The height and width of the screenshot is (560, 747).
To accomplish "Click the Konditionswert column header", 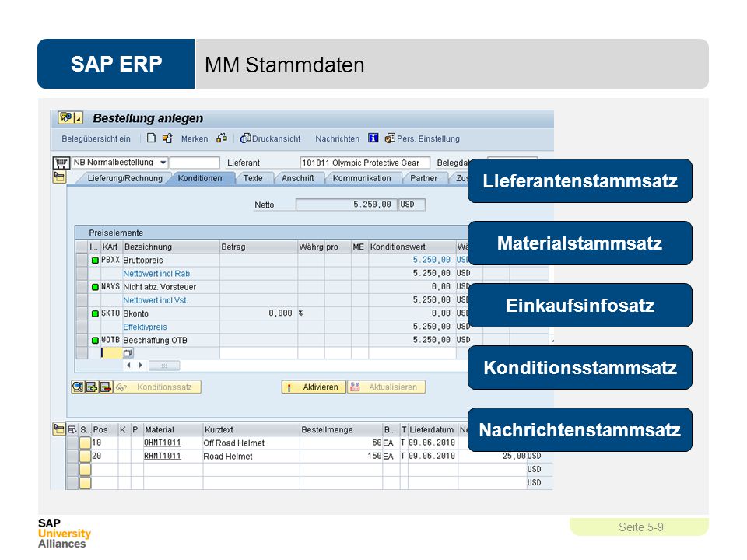I will [412, 247].
